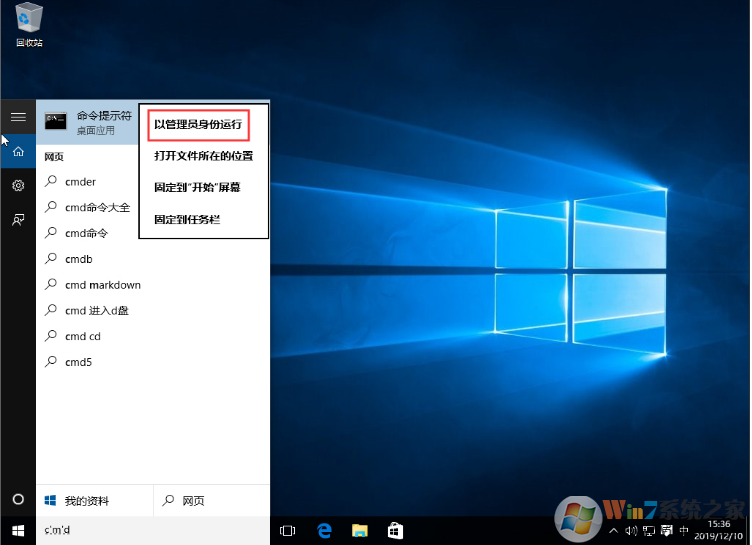The width and height of the screenshot is (752, 545).
Task: Select the cmd markdown search suggestion
Action: click(102, 285)
